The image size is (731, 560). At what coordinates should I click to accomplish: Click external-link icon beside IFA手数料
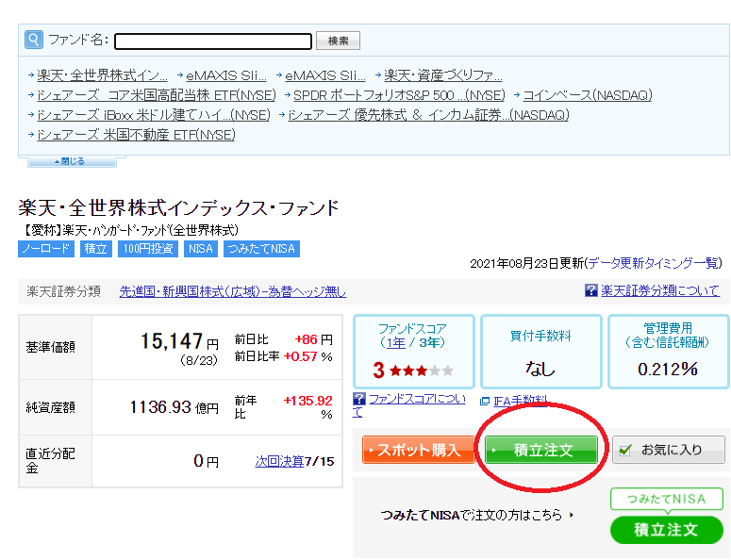[485, 401]
